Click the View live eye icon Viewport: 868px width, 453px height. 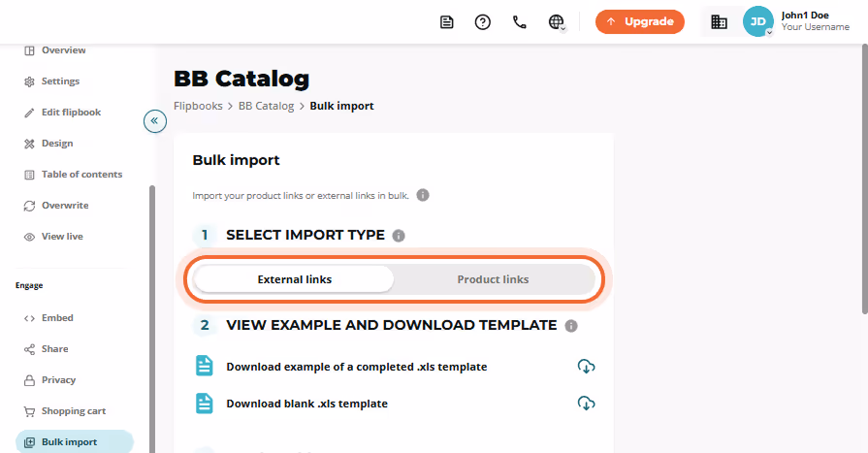coord(29,237)
